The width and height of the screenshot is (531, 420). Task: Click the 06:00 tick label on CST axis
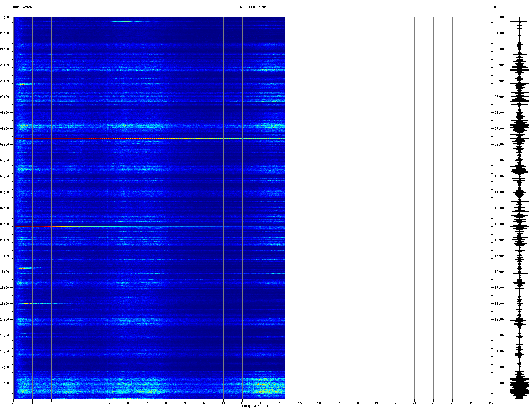click(x=5, y=192)
